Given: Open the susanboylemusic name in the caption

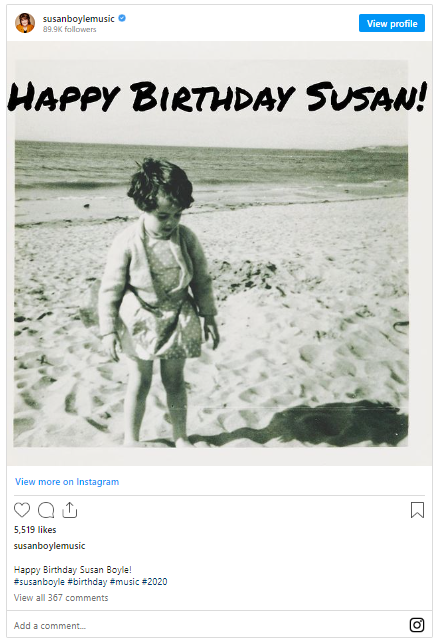Looking at the screenshot, I should point(49,546).
